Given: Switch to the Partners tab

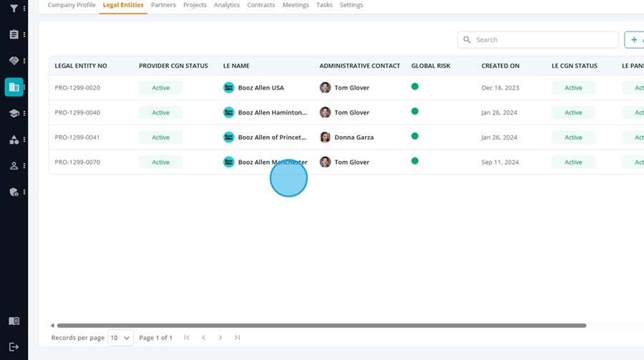Looking at the screenshot, I should tap(163, 5).
